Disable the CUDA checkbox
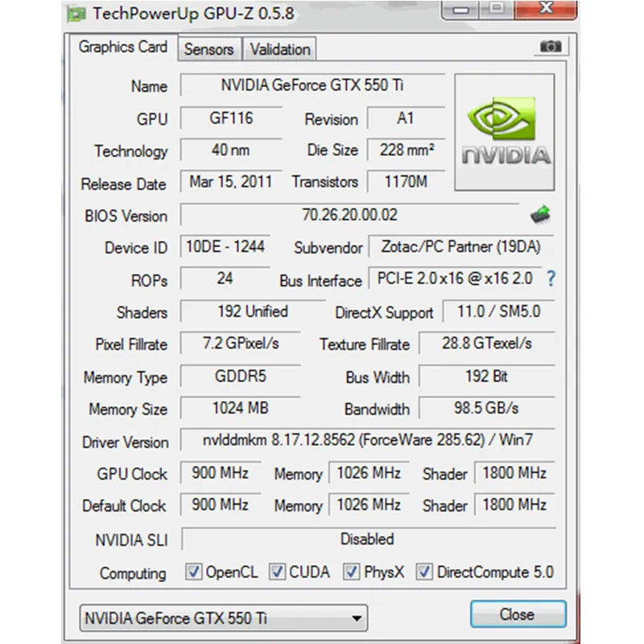644x644 pixels. 277,572
